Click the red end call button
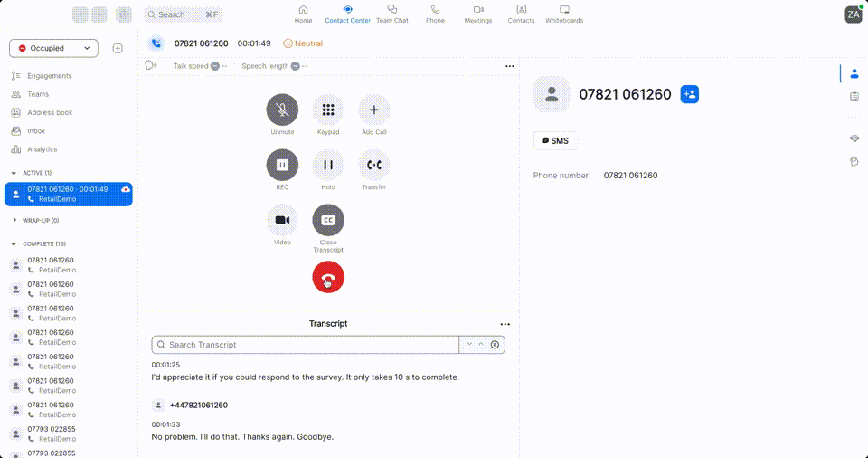Image resolution: width=868 pixels, height=458 pixels. pyautogui.click(x=328, y=277)
